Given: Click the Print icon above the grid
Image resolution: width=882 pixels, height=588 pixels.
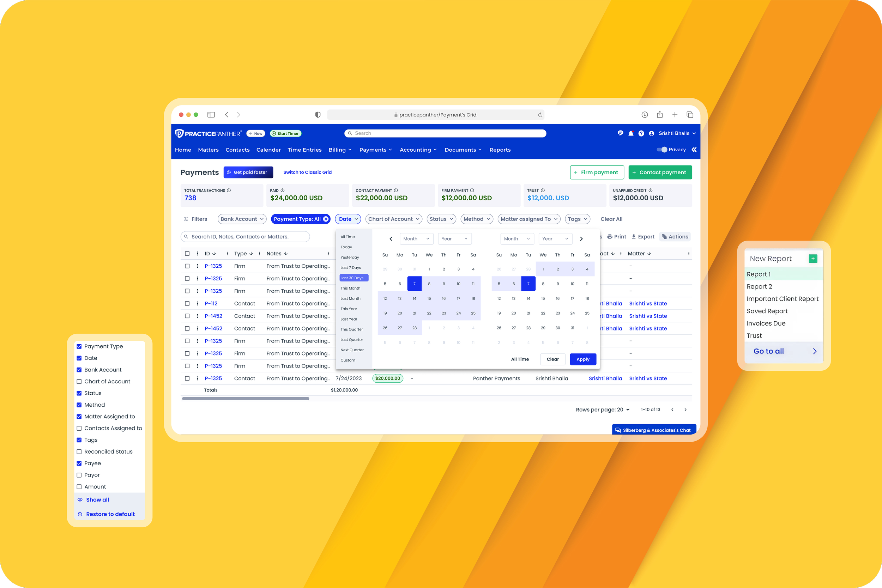Looking at the screenshot, I should pyautogui.click(x=610, y=236).
